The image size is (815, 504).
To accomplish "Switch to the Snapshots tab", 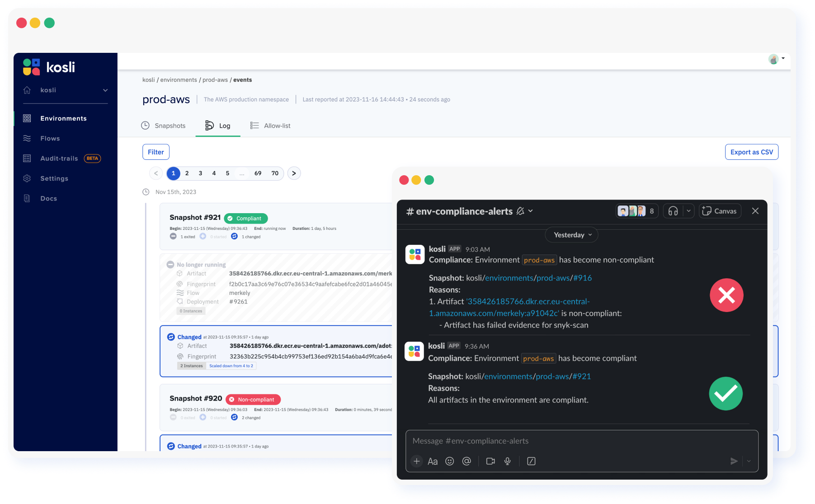I will click(163, 126).
